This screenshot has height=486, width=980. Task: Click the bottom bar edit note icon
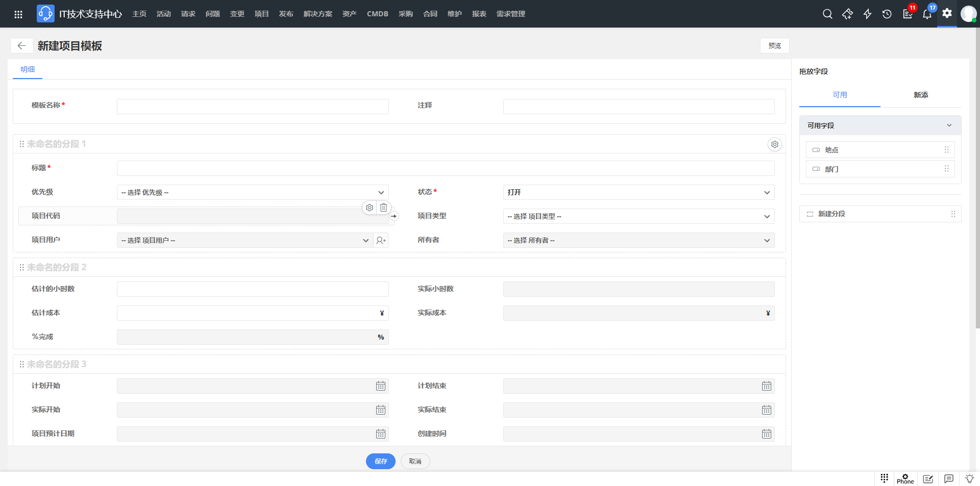[928, 479]
